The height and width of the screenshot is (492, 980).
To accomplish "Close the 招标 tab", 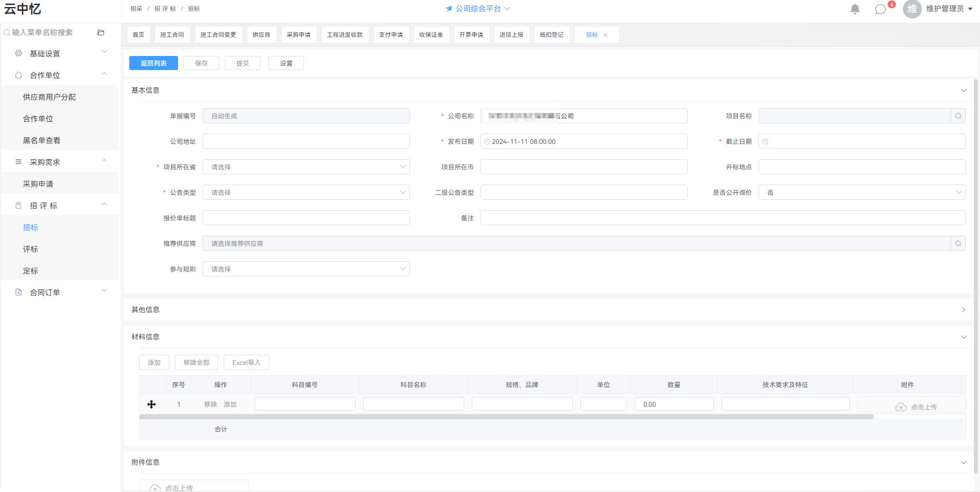I will [x=605, y=35].
